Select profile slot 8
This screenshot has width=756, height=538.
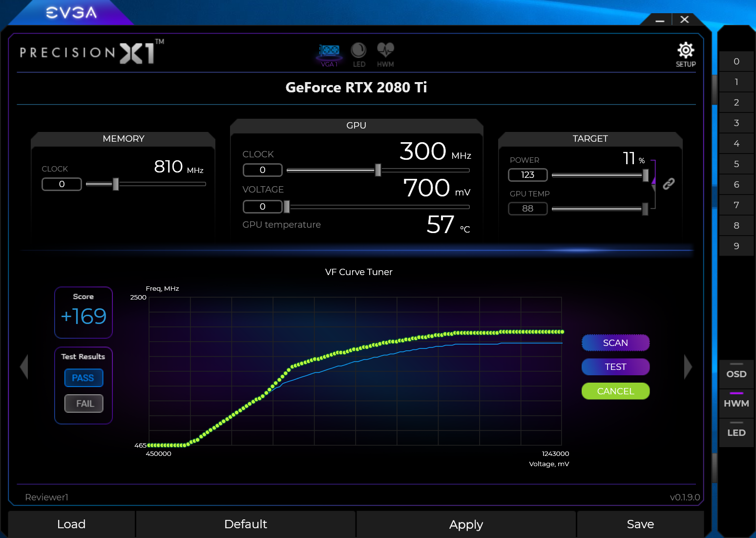click(x=736, y=226)
